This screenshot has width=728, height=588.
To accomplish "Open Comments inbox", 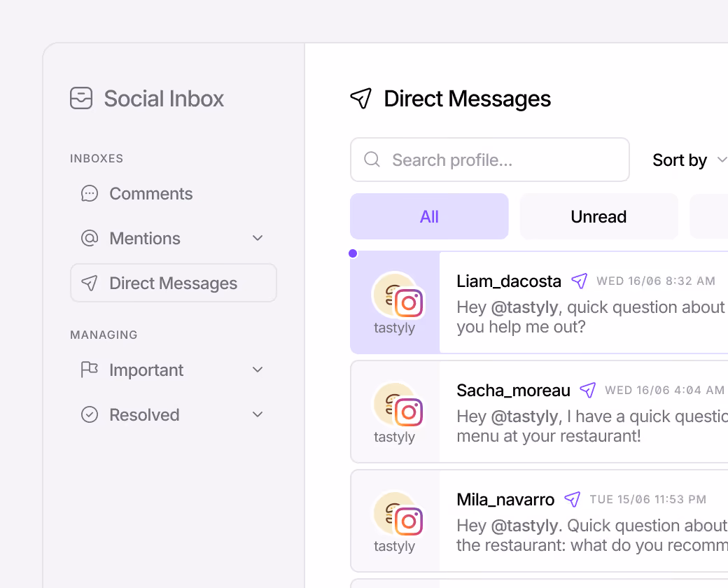I will tap(174, 193).
